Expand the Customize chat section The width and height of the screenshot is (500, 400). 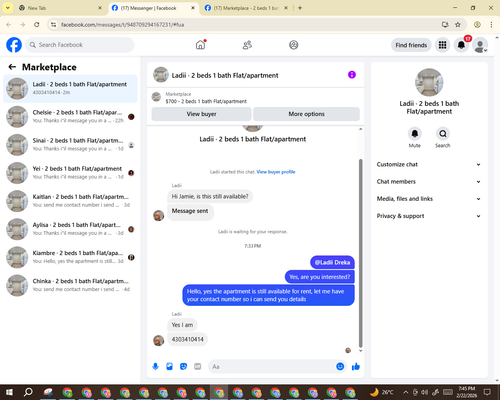pos(429,164)
